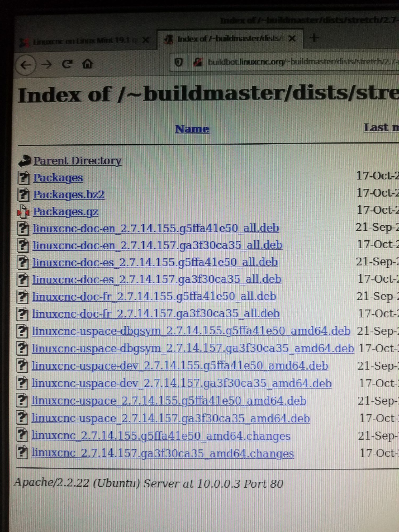The image size is (399, 532).
Task: Close the LinuxCNC on Linux Mint tab
Action: [x=145, y=40]
